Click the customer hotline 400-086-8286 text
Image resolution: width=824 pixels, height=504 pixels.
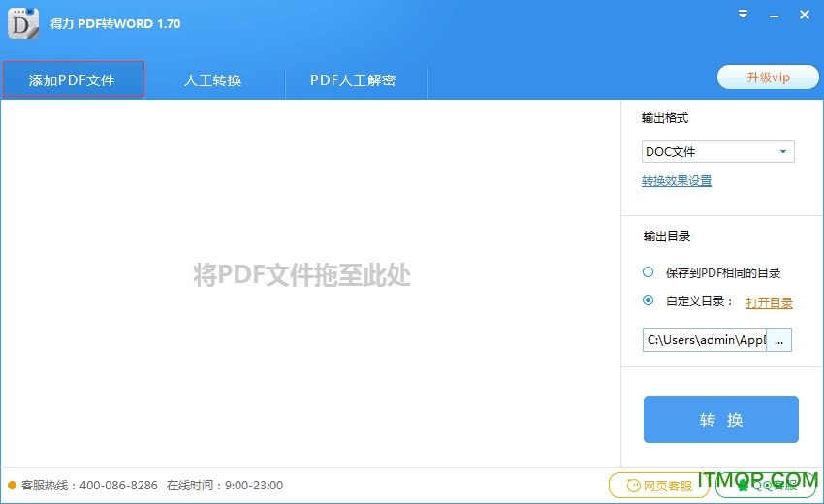(118, 485)
